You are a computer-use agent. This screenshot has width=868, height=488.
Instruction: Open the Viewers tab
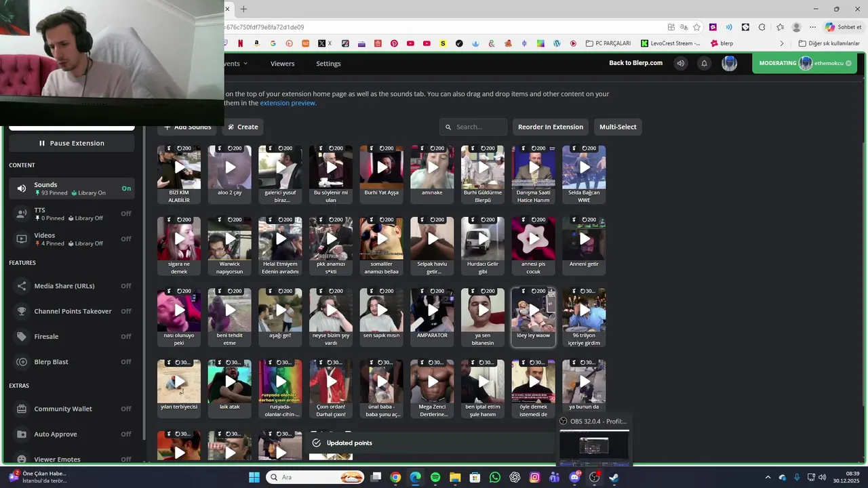pyautogui.click(x=282, y=64)
